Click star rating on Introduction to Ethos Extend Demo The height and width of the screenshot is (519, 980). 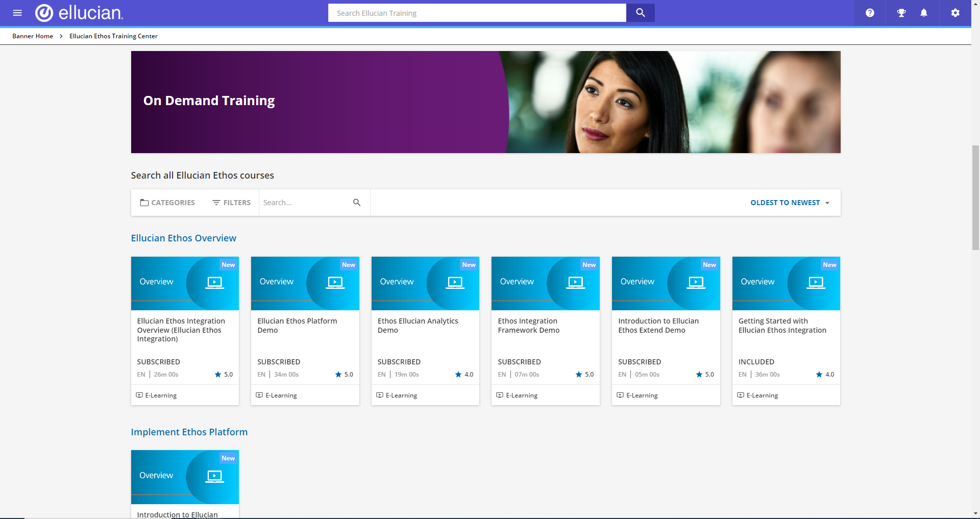pyautogui.click(x=705, y=375)
